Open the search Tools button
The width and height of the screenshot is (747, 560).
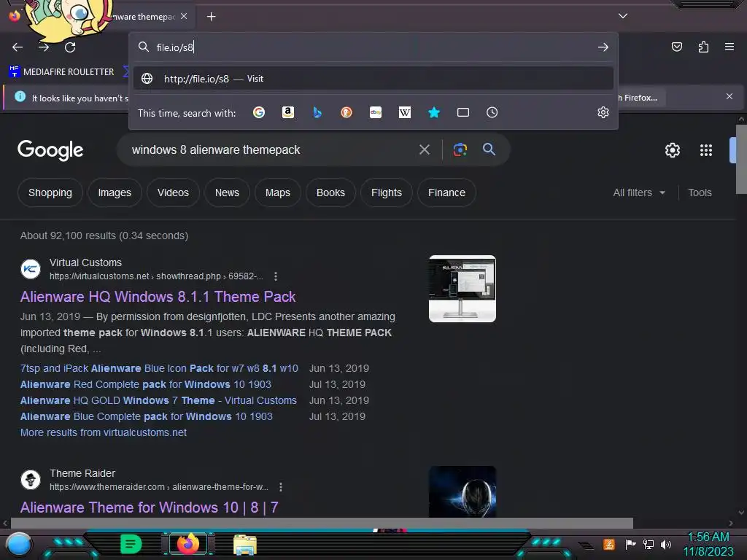coord(700,192)
